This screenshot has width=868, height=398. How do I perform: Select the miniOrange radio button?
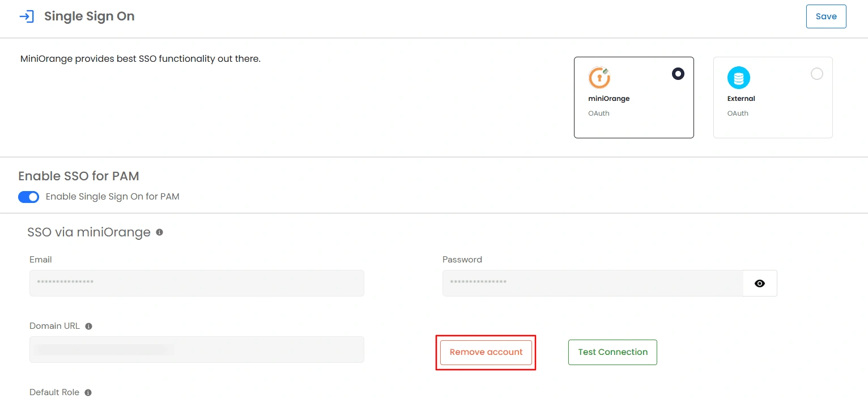tap(678, 74)
